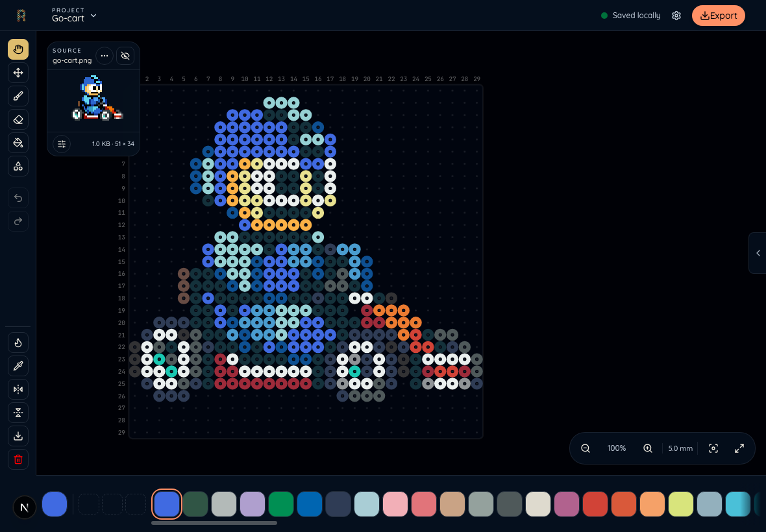766x532 pixels.
Task: Click the fullscreen expand arrows icon
Action: point(739,448)
